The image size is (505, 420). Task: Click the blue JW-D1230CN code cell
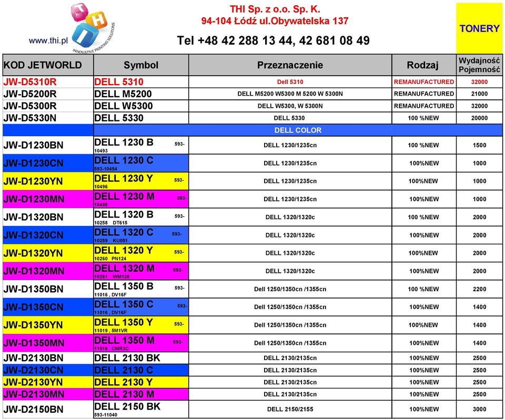click(48, 163)
